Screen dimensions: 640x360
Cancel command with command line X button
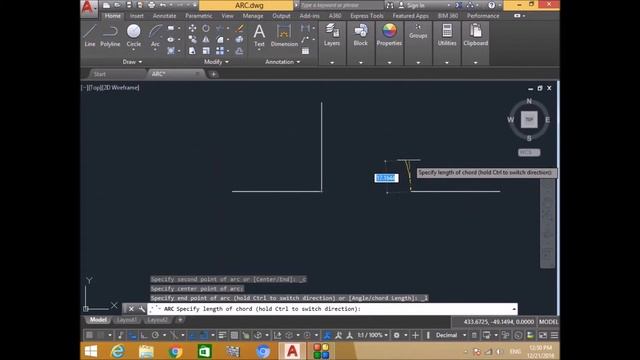point(131,309)
